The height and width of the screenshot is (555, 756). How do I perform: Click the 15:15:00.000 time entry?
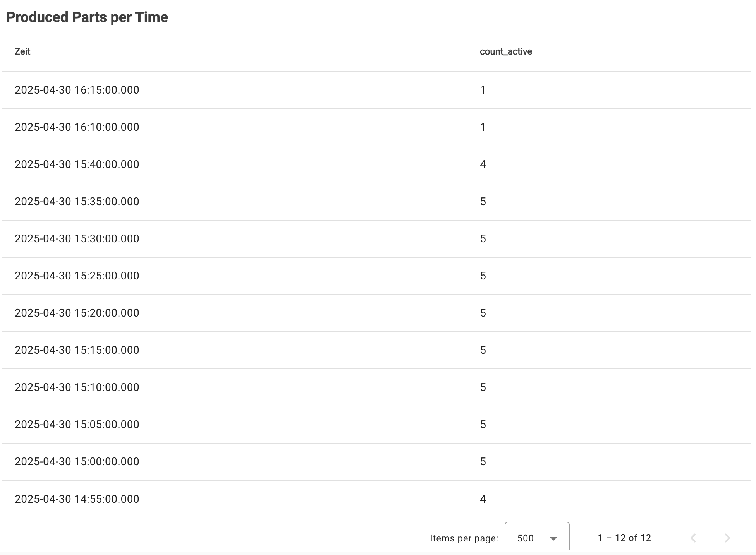tap(77, 350)
